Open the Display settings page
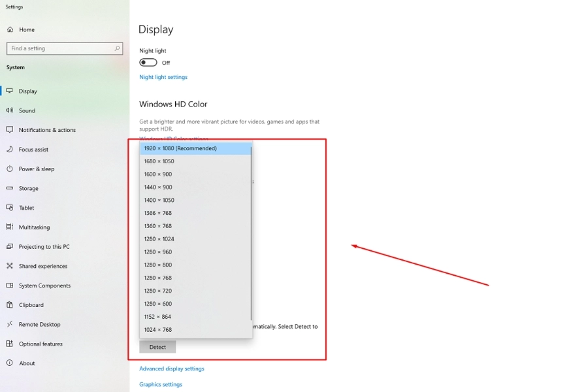Viewport: 588px width, 392px height. point(28,91)
